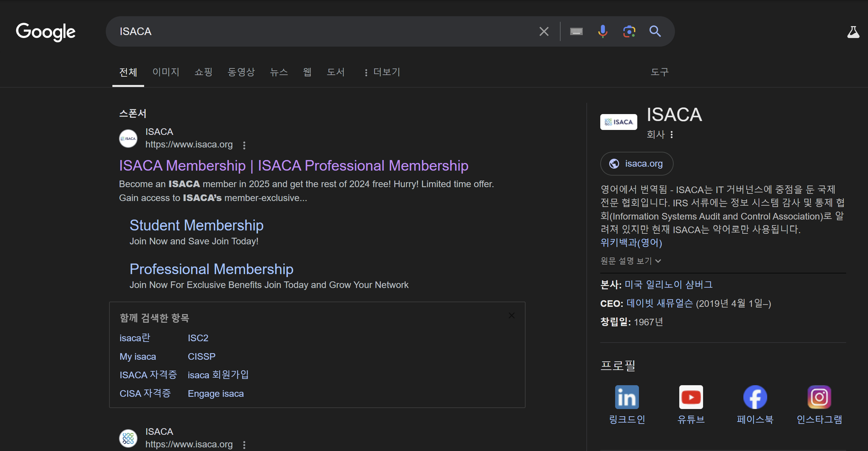Image resolution: width=868 pixels, height=451 pixels.
Task: Search related term Engage isaca
Action: [x=216, y=393]
